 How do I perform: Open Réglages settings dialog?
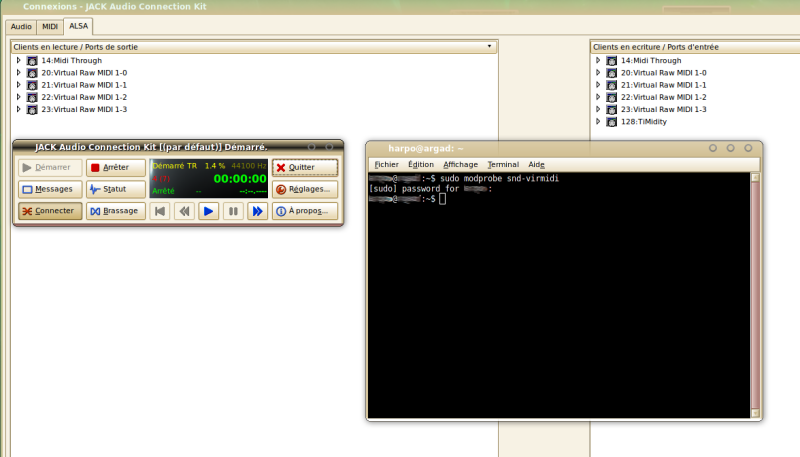305,189
